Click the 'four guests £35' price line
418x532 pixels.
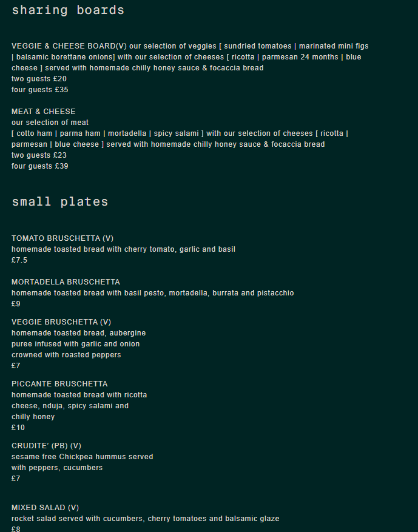pos(40,90)
